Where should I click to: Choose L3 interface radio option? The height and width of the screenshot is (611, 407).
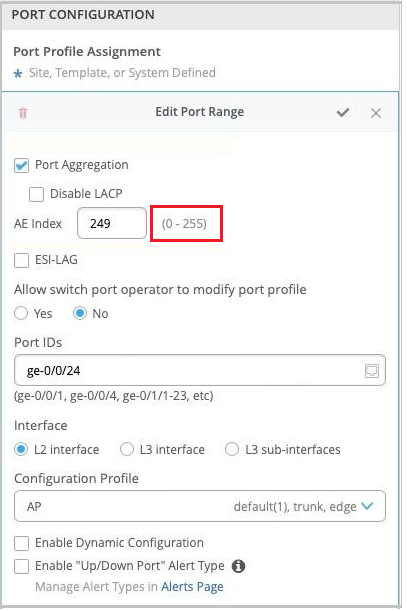pyautogui.click(x=127, y=449)
